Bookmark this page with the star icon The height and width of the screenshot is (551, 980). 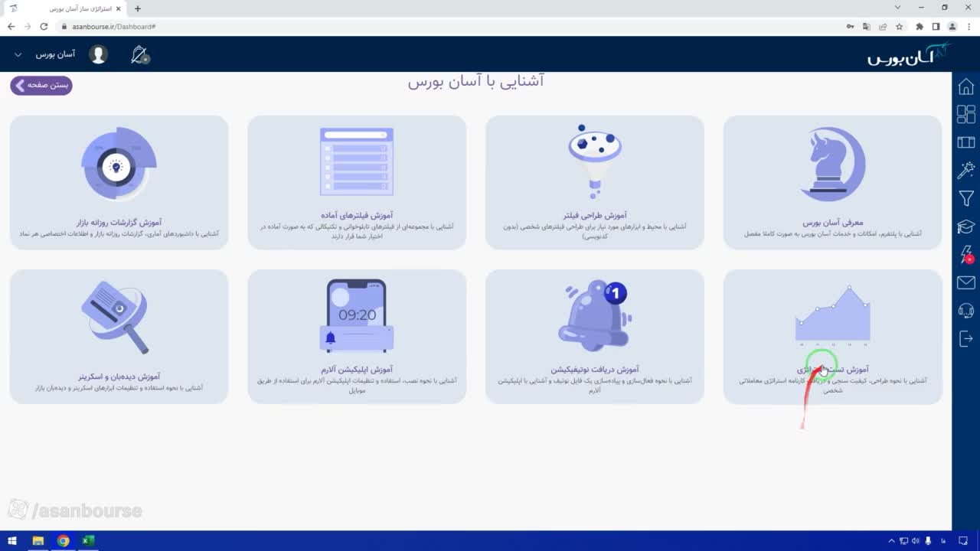coord(900,26)
